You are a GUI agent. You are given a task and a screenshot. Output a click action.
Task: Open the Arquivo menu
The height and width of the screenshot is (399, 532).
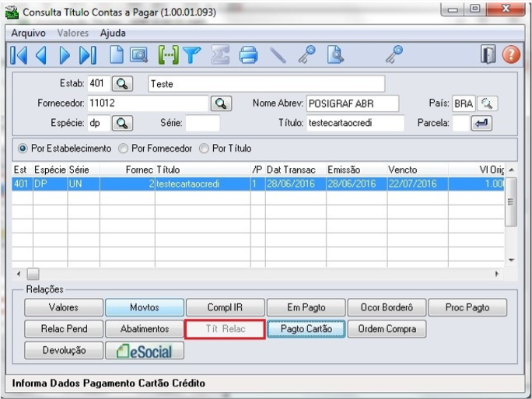click(x=29, y=33)
